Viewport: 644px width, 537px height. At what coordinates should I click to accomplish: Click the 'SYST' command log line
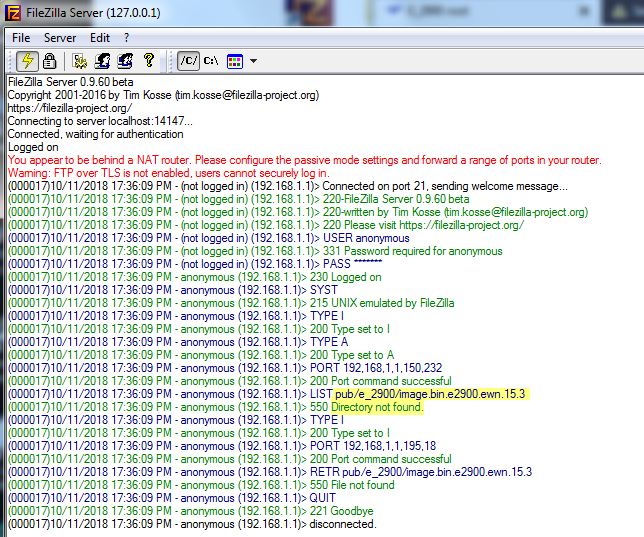click(x=173, y=290)
